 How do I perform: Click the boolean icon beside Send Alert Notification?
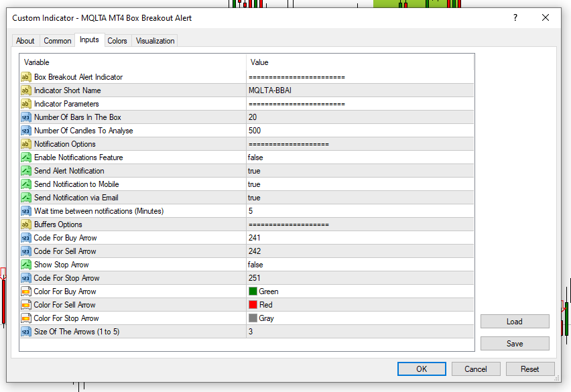(26, 171)
